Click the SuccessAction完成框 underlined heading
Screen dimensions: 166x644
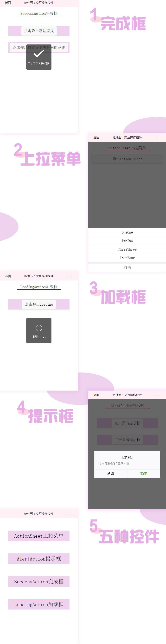[x=39, y=14]
